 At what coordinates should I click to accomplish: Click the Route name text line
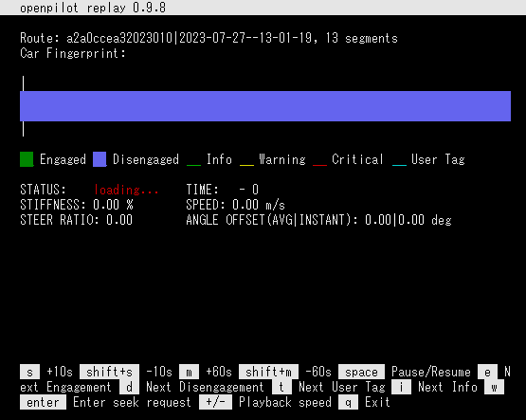[x=209, y=38]
